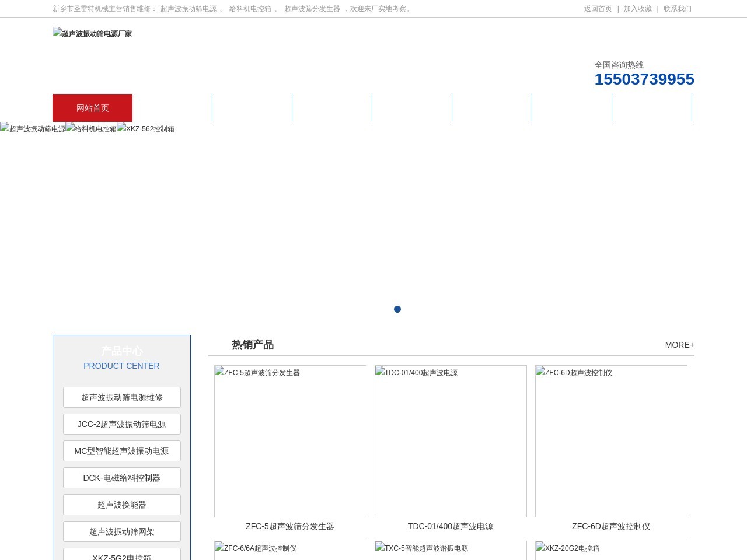Open 联系我们 in the top bar
This screenshot has height=560, width=747.
[677, 9]
